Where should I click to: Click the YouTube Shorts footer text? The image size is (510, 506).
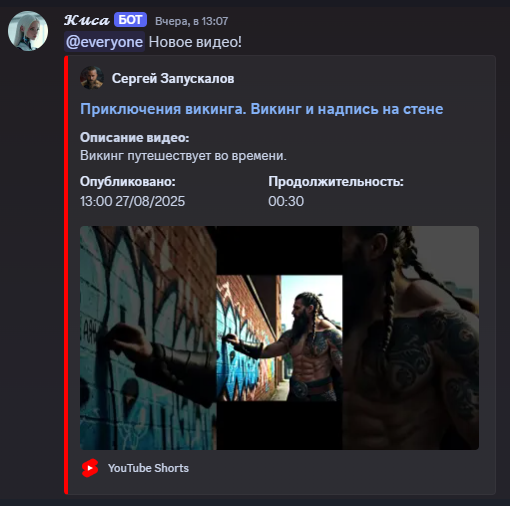pos(148,468)
